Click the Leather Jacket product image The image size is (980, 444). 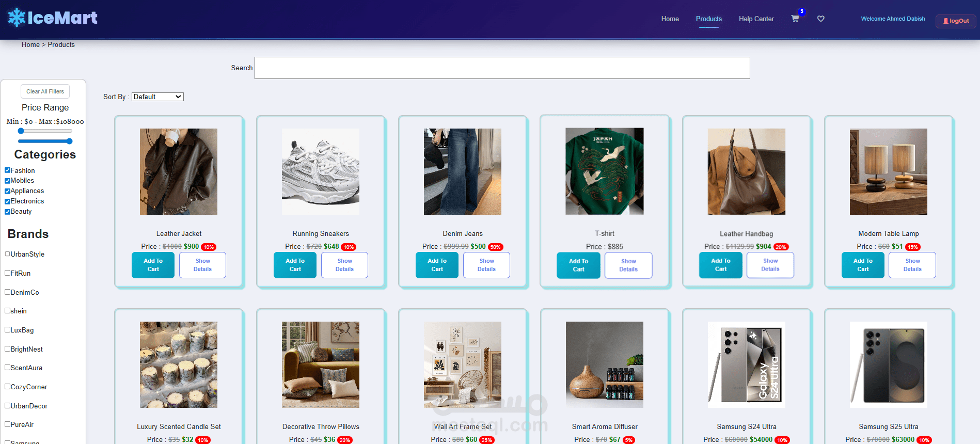tap(179, 171)
